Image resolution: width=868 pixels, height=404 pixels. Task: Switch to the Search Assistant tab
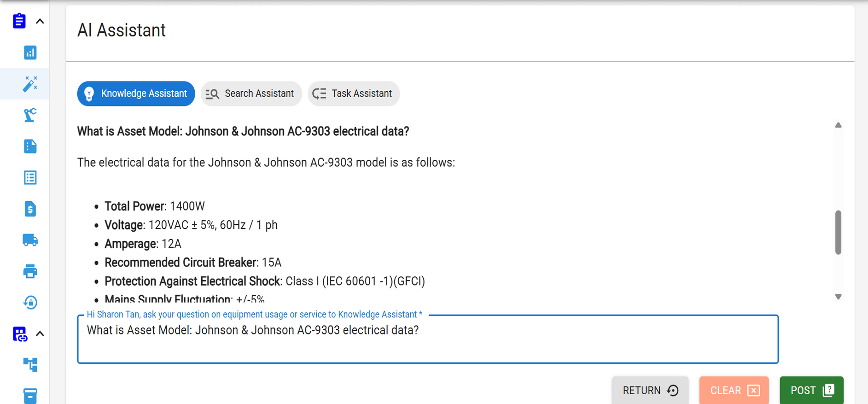coord(251,94)
